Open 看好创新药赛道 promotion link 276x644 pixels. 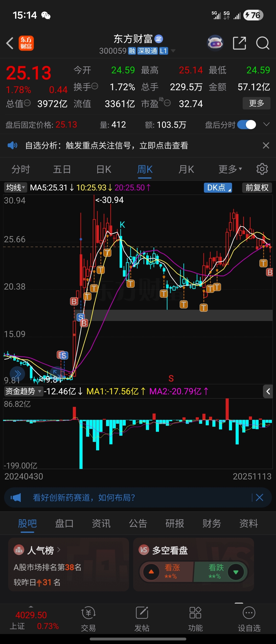coord(84,498)
